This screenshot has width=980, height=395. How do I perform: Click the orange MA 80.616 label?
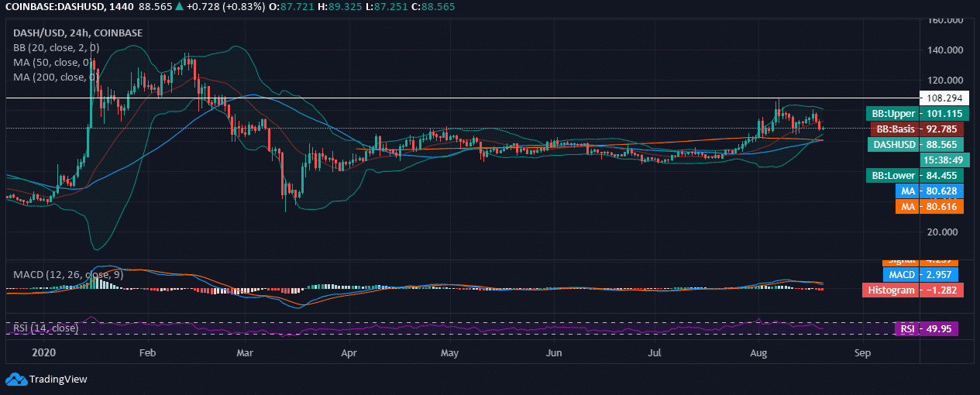click(929, 207)
